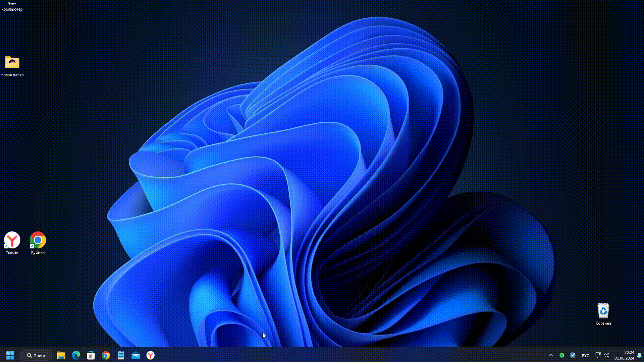
Task: Open Microsoft Store from the taskbar
Action: point(91,355)
